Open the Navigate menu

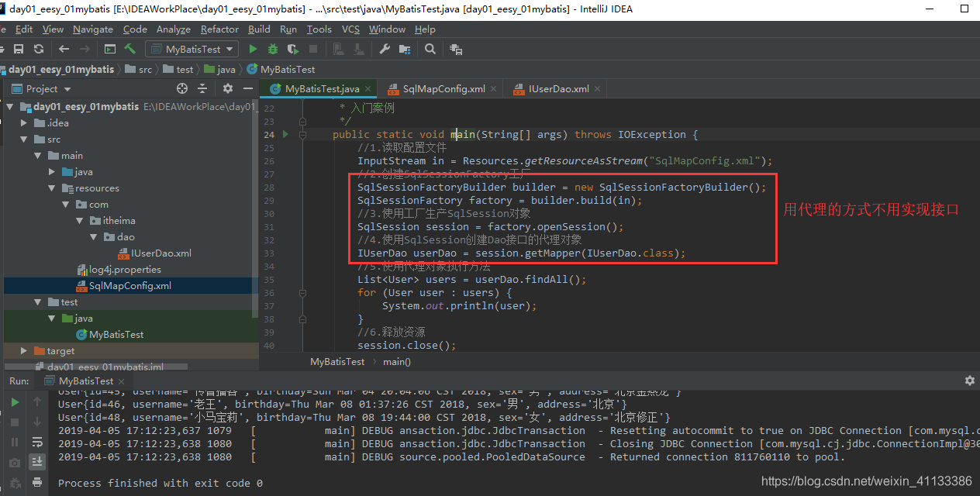[93, 29]
